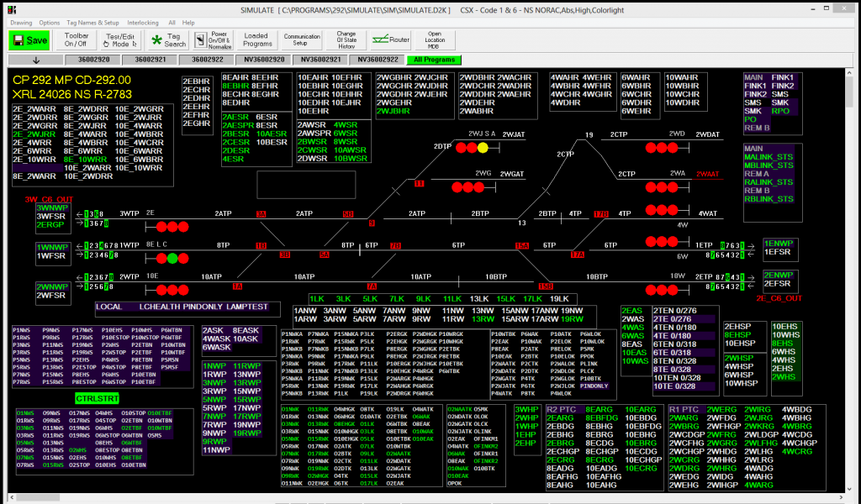Open Communication Setup
Viewport: 861px width, 504px height.
point(302,40)
